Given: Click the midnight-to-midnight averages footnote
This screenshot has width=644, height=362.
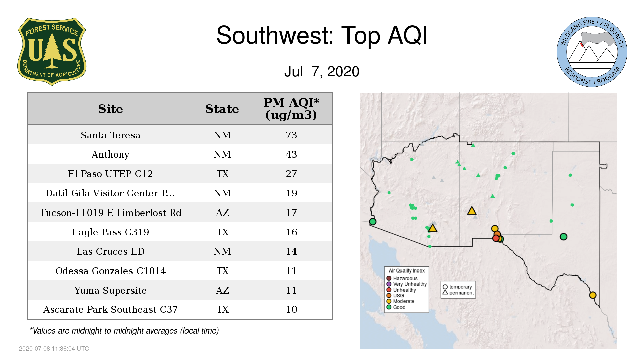Looking at the screenshot, I should [124, 331].
